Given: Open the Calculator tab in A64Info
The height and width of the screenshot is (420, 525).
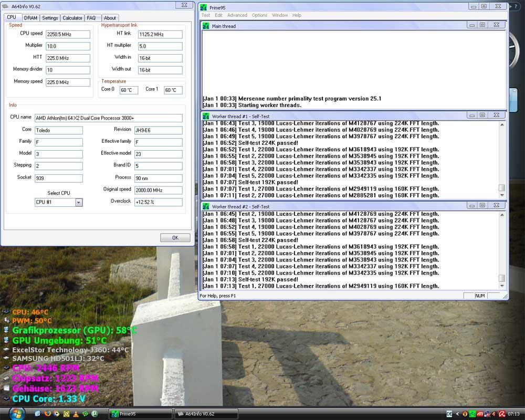Looking at the screenshot, I should tap(72, 18).
